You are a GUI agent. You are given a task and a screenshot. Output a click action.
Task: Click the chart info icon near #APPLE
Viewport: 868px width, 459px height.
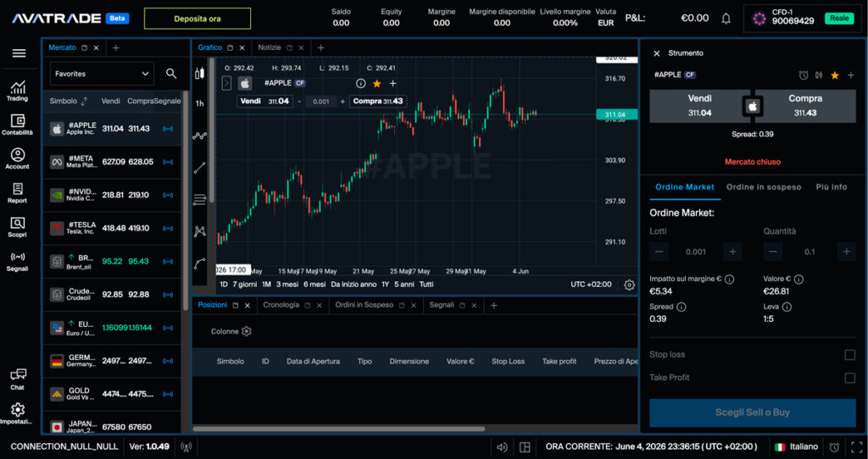pos(361,84)
